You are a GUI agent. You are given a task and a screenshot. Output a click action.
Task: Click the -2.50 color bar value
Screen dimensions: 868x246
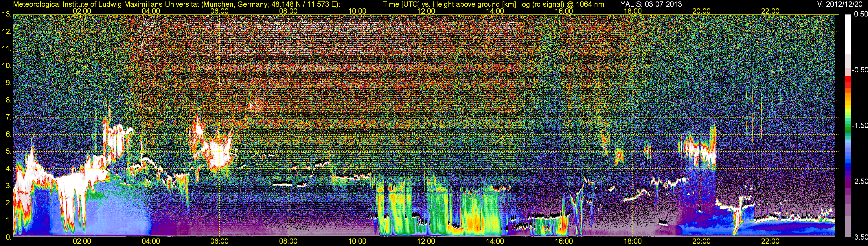click(x=860, y=181)
